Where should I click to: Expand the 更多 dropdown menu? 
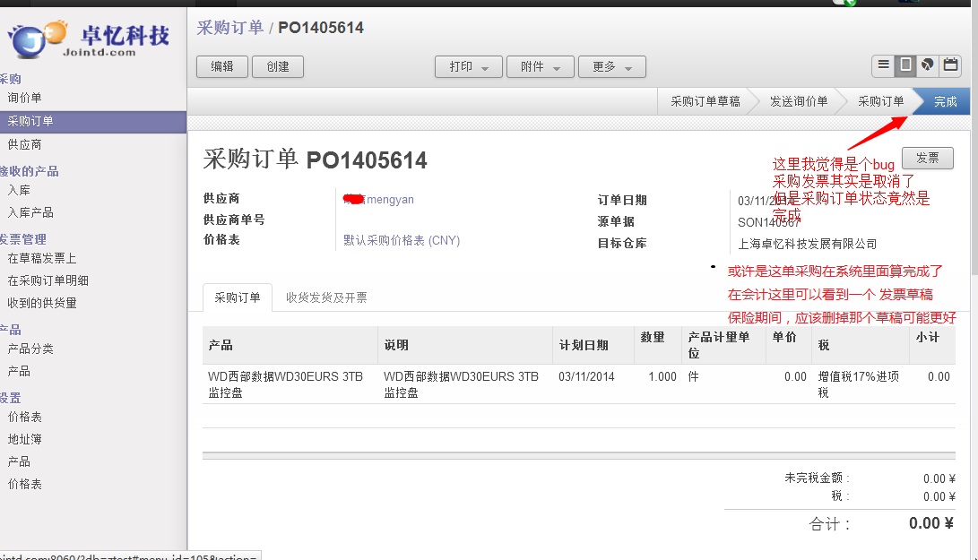pos(611,67)
